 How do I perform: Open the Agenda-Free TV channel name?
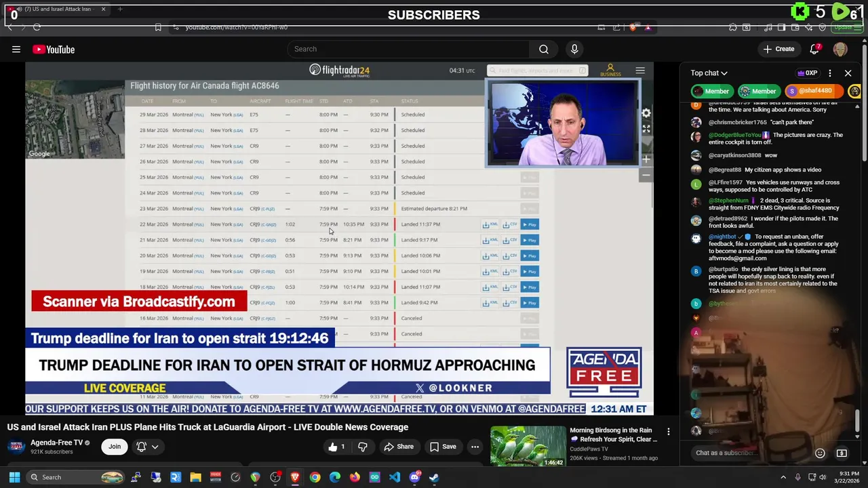pos(56,443)
